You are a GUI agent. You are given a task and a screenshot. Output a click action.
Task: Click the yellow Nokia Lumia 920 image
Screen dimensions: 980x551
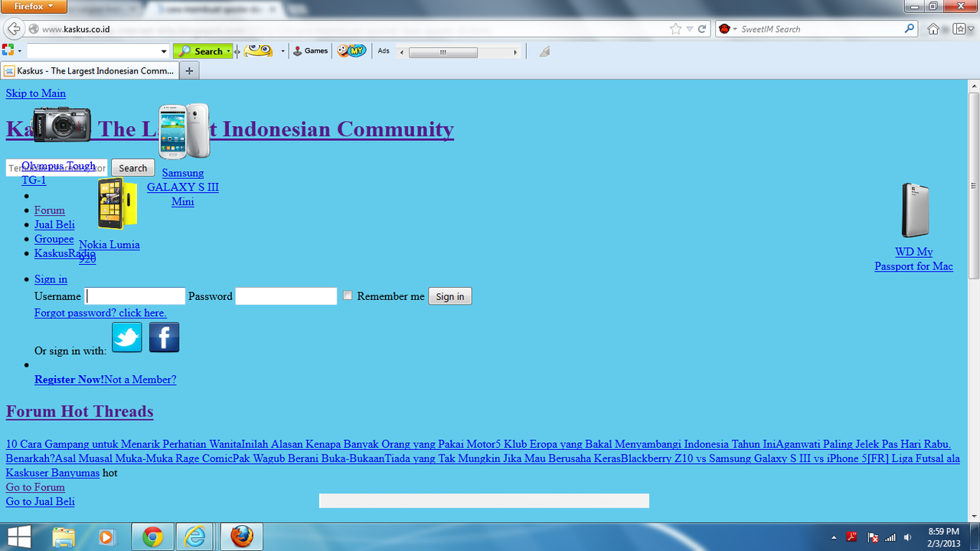(x=117, y=203)
